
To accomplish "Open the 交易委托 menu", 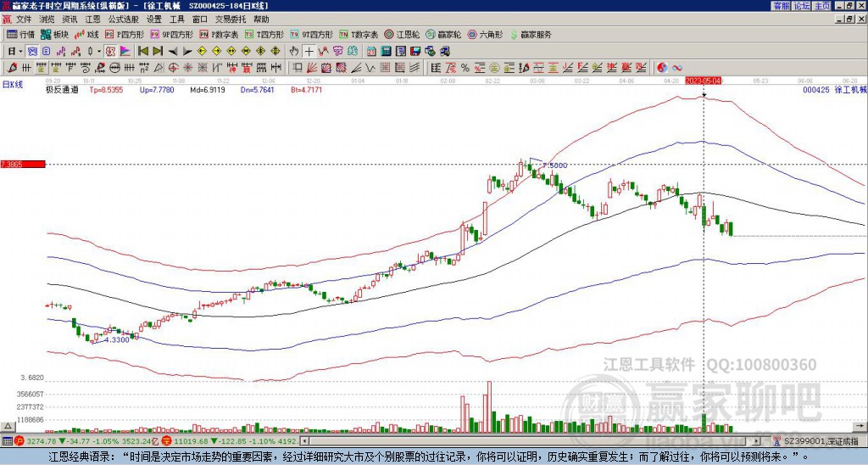I will [x=231, y=20].
